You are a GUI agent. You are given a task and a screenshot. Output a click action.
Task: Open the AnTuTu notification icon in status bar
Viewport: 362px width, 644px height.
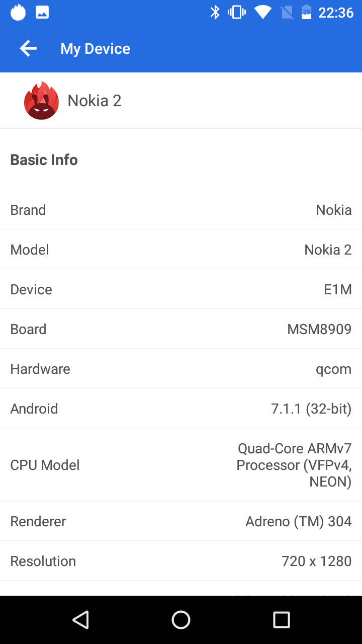pyautogui.click(x=18, y=12)
